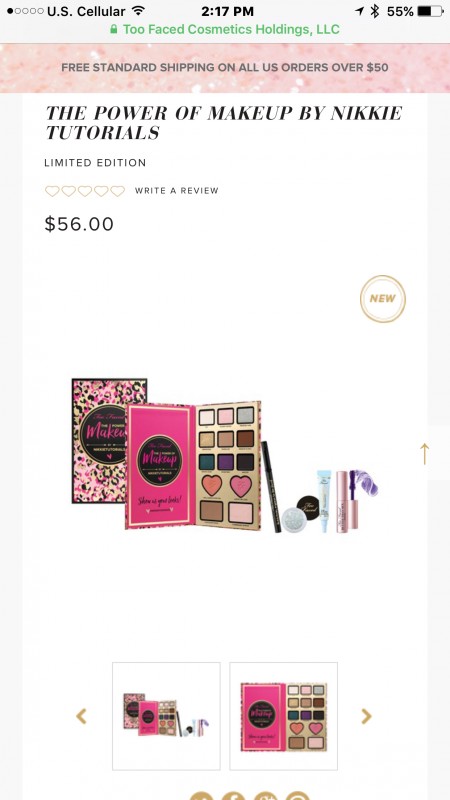Select the fourth heart rating
Image resolution: width=450 pixels, height=800 pixels.
(101, 191)
